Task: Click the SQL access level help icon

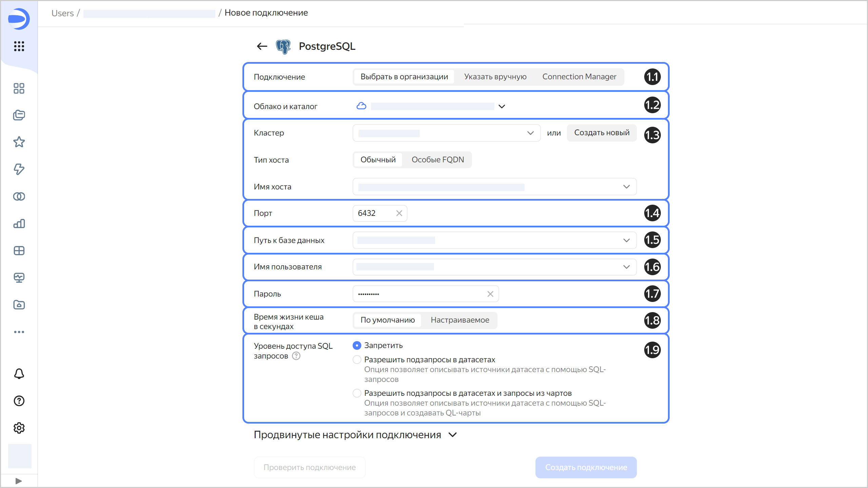Action: 296,356
